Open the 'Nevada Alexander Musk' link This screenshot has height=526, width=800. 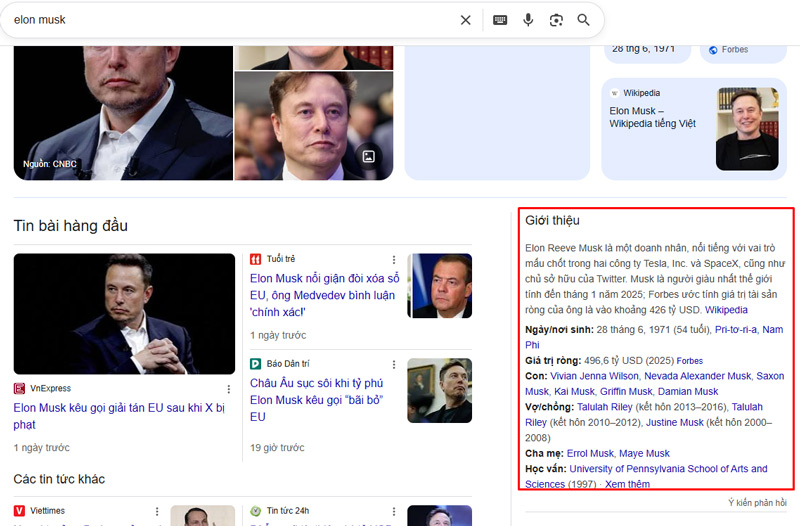click(x=697, y=376)
